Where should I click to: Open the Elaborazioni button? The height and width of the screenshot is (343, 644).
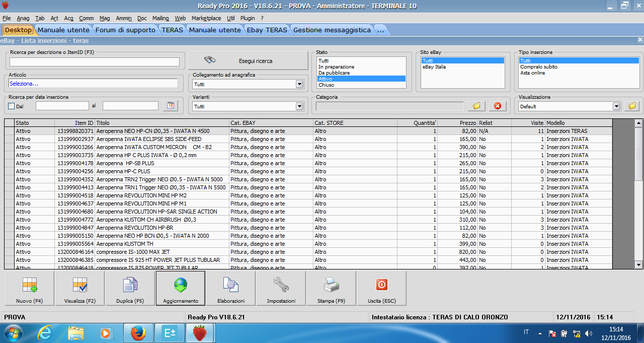coord(231,289)
